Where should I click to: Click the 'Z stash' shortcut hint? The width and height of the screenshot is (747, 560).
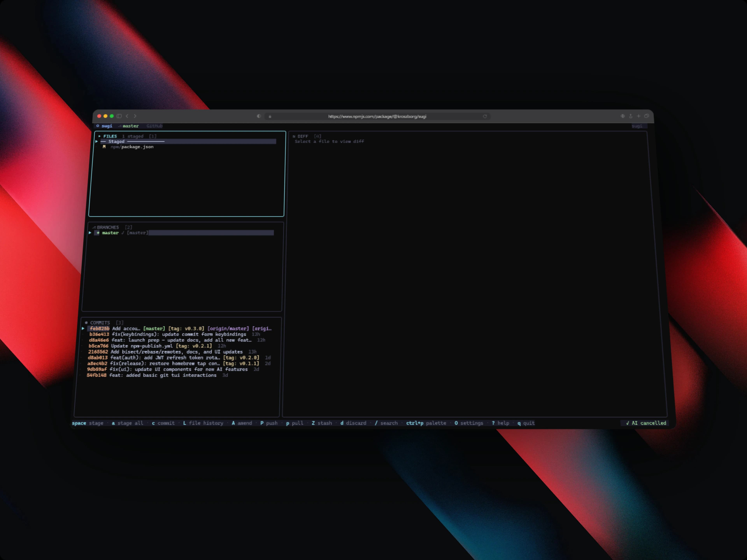click(322, 423)
